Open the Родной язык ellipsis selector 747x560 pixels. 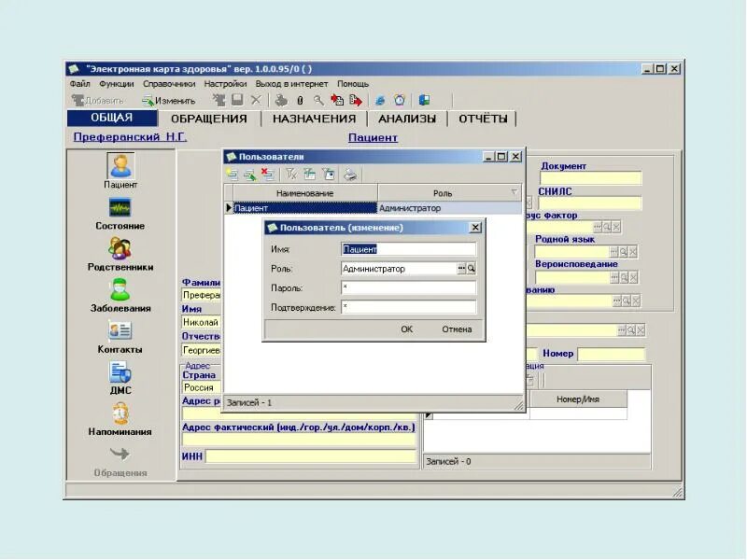pos(614,252)
